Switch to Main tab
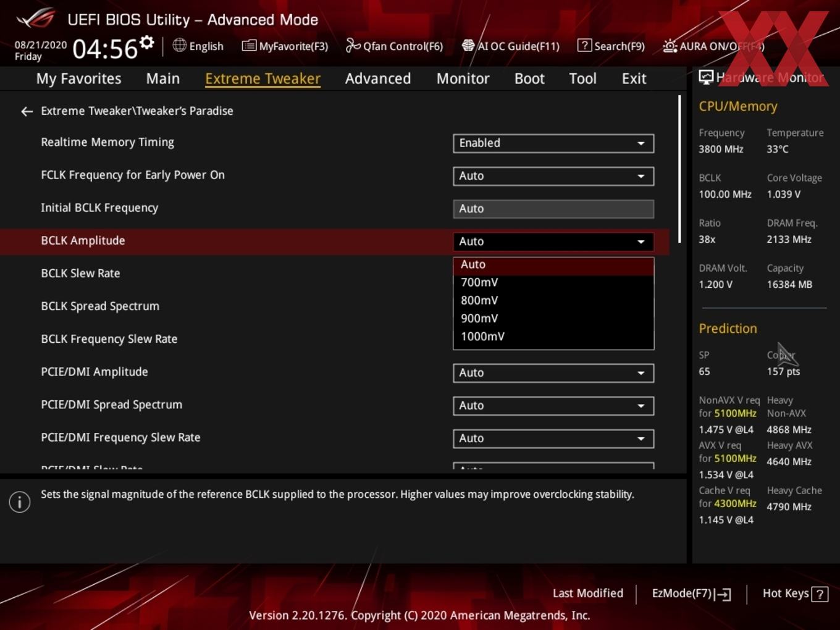 (163, 78)
